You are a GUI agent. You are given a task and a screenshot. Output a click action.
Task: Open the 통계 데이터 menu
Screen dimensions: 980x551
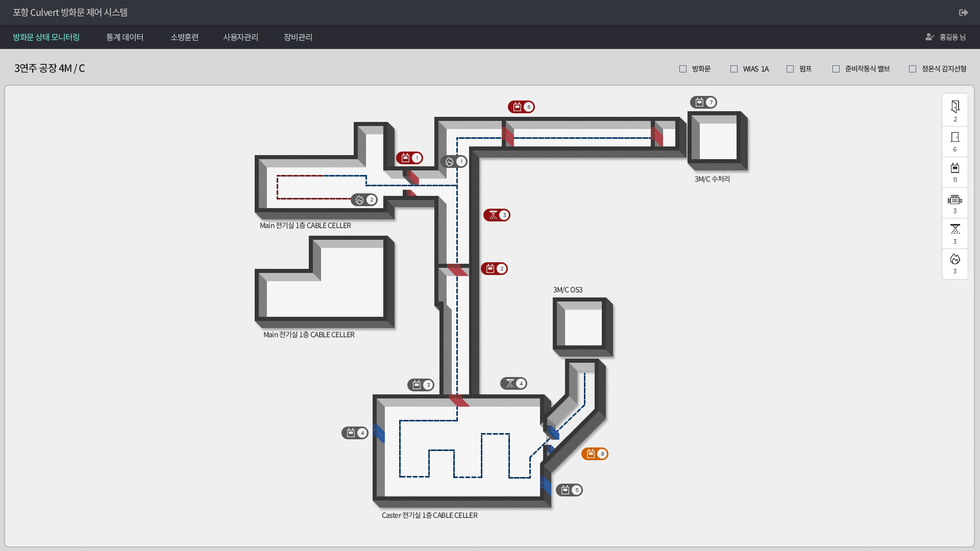(125, 37)
